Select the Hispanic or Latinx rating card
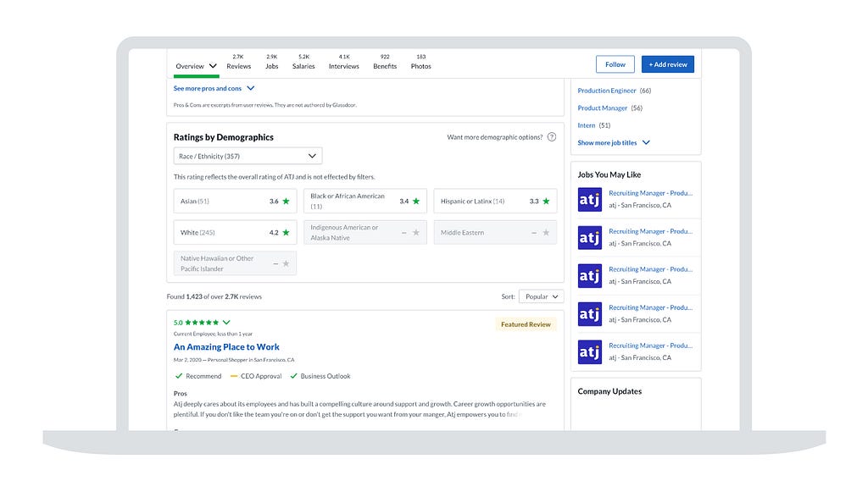This screenshot has height=492, width=868. click(495, 202)
